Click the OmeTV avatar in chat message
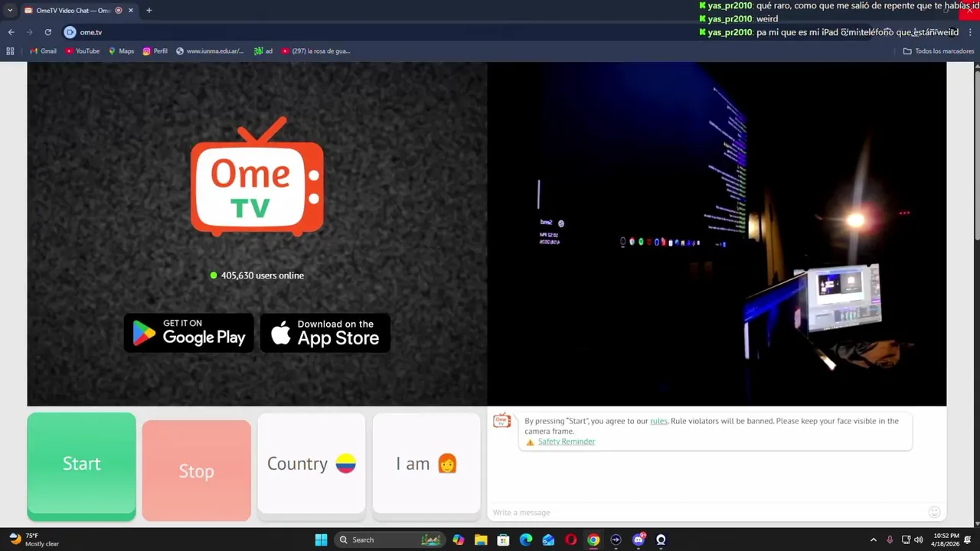Screen dimensions: 980x551 [x=501, y=421]
